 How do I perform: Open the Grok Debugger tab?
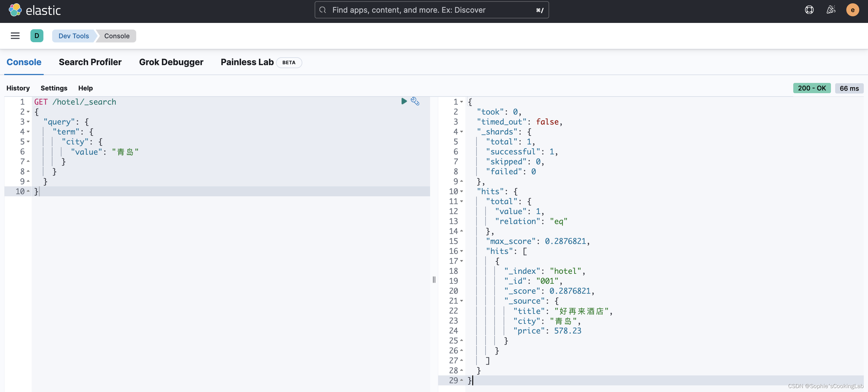click(171, 62)
